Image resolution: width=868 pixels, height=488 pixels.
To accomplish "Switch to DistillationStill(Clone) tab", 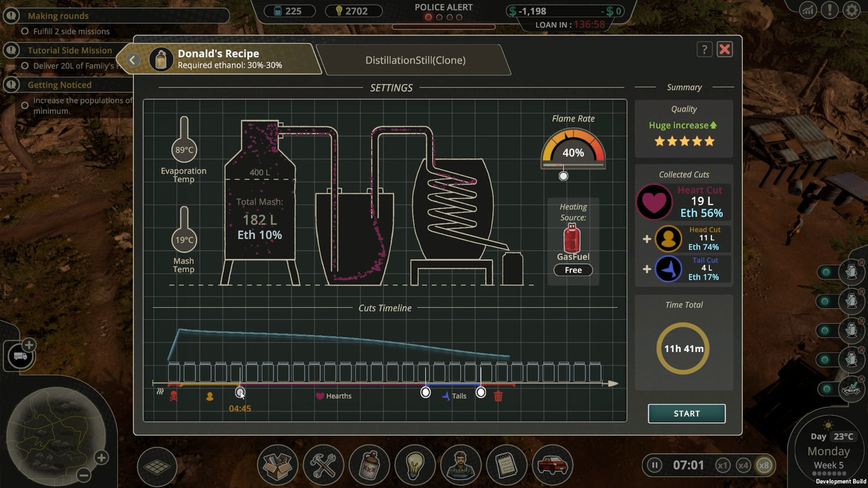I will 415,60.
